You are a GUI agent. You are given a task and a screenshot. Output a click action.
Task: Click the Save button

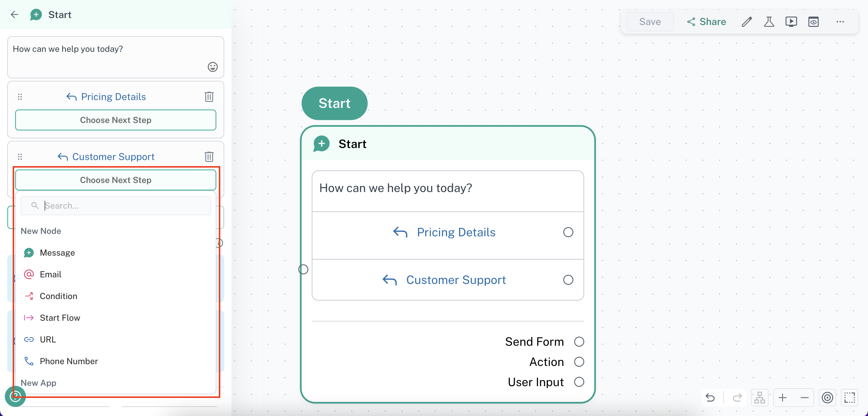[650, 22]
